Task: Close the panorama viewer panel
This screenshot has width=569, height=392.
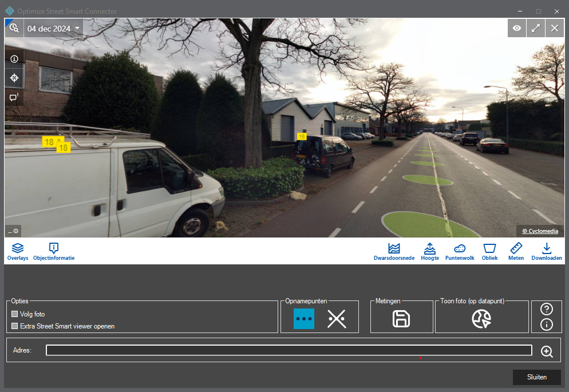Action: pyautogui.click(x=555, y=28)
